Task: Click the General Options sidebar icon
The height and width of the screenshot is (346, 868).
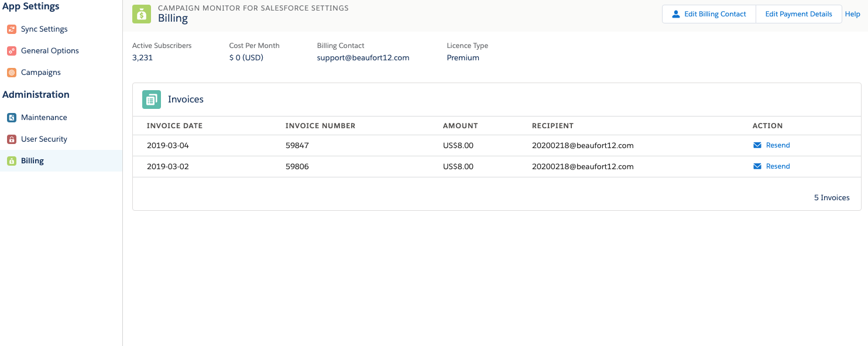Action: pos(12,51)
